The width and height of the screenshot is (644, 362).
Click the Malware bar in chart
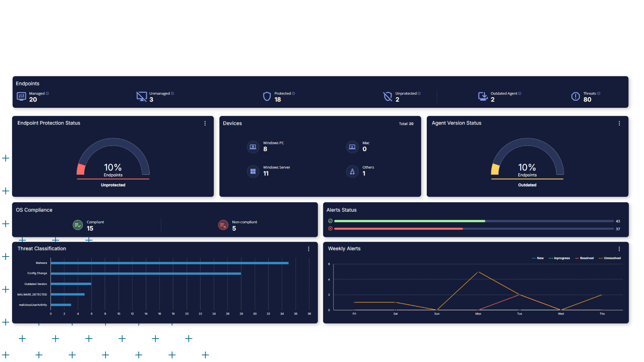click(x=169, y=263)
